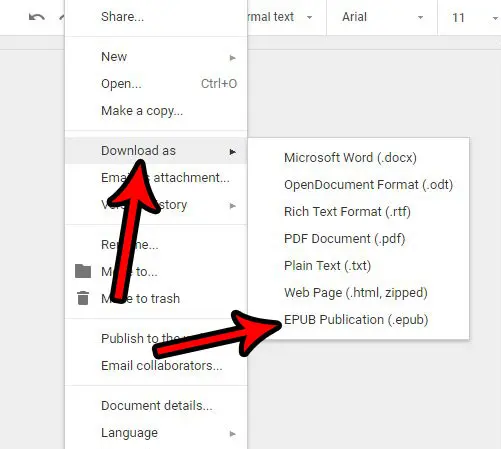Open the font size 11 dropdown
The image size is (501, 449).
pos(475,17)
